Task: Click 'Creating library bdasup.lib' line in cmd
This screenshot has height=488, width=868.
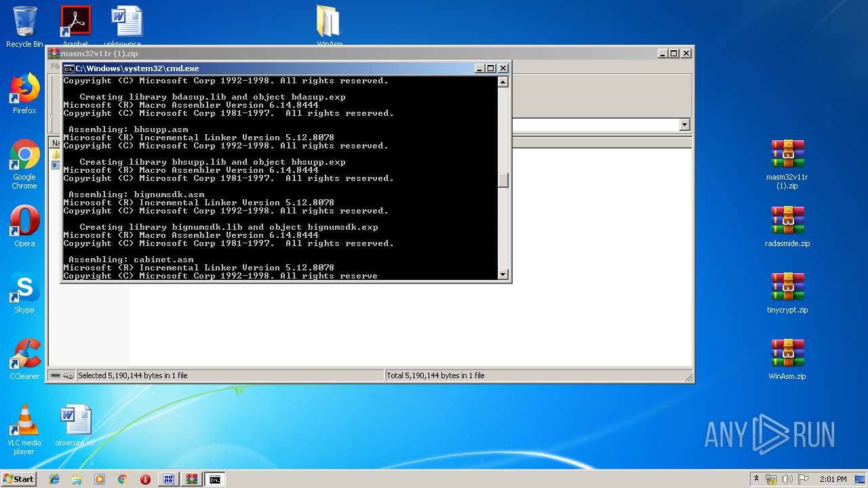Action: click(x=212, y=97)
